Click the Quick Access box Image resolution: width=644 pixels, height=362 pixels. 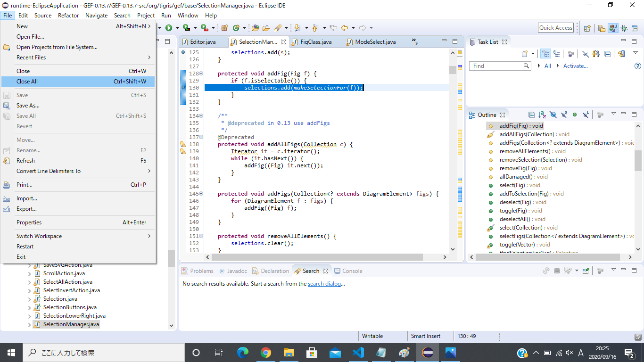point(556,28)
